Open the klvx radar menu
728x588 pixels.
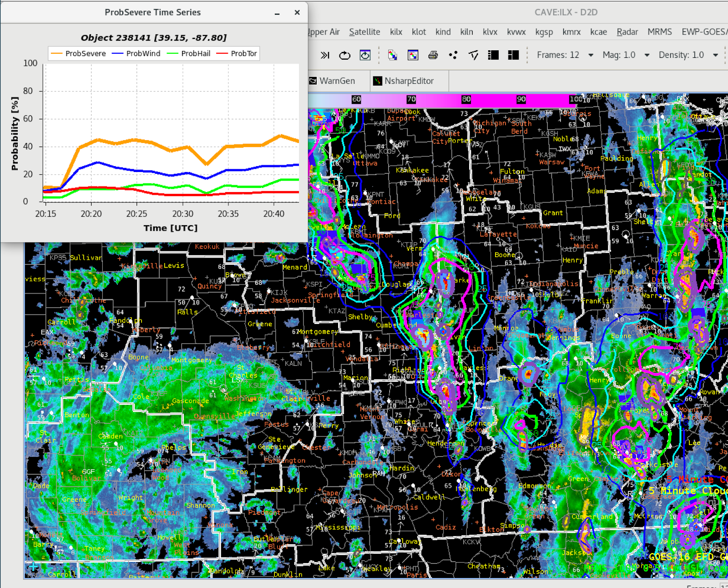490,32
